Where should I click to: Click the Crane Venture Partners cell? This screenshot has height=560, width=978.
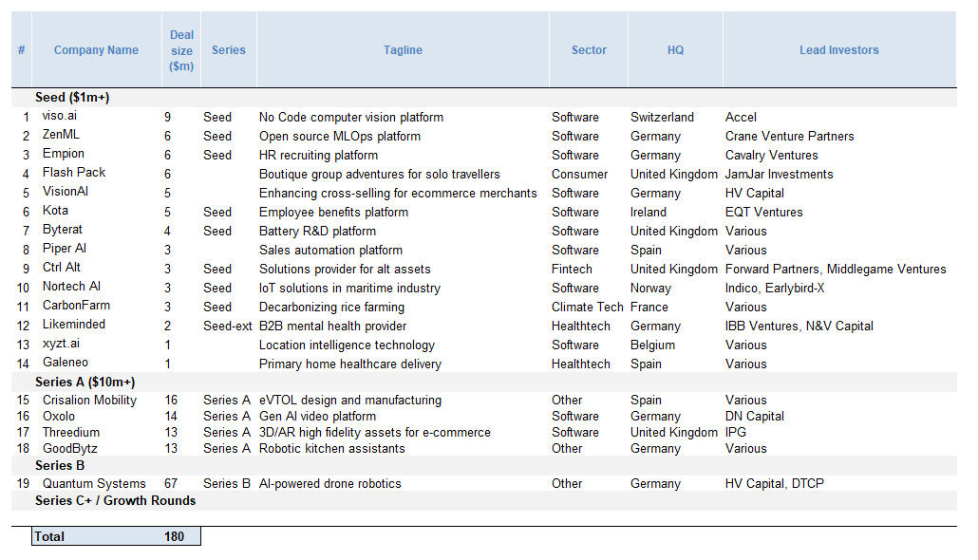790,136
